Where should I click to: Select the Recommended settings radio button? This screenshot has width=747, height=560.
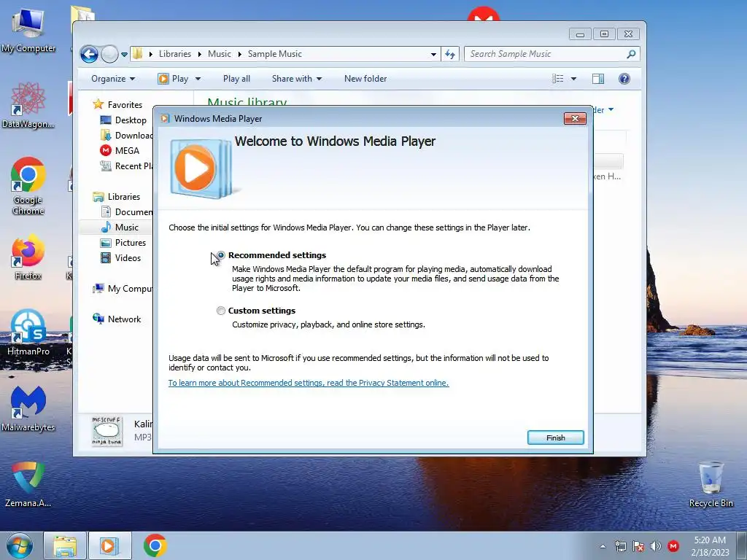click(220, 255)
